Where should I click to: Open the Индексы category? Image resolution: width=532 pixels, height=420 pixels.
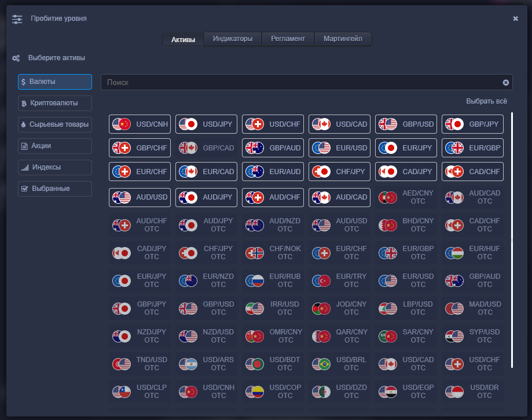(55, 167)
